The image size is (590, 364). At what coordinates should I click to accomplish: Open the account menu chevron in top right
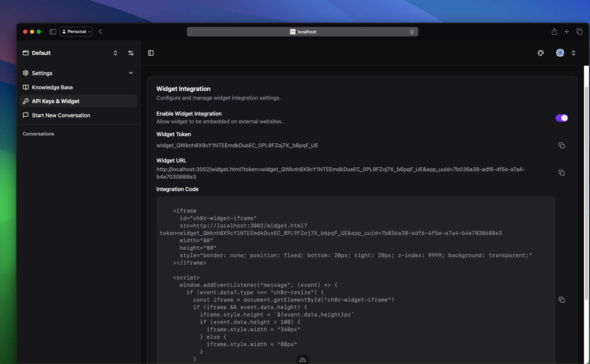[573, 53]
